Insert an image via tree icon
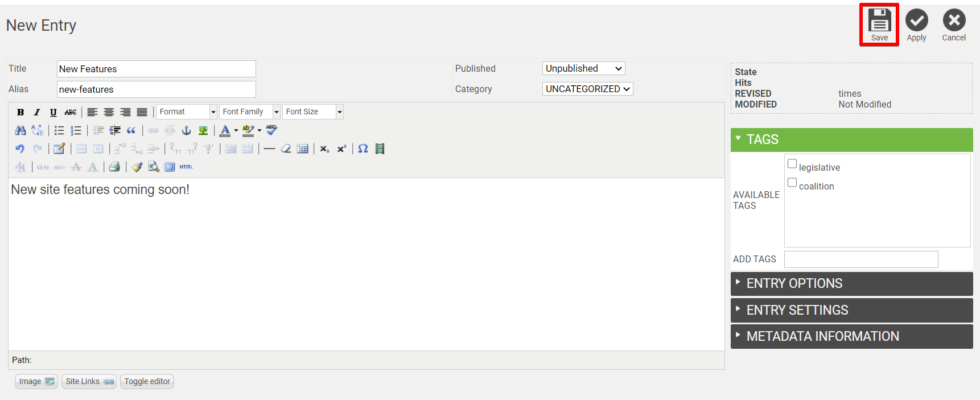This screenshot has width=980, height=400. tap(203, 130)
